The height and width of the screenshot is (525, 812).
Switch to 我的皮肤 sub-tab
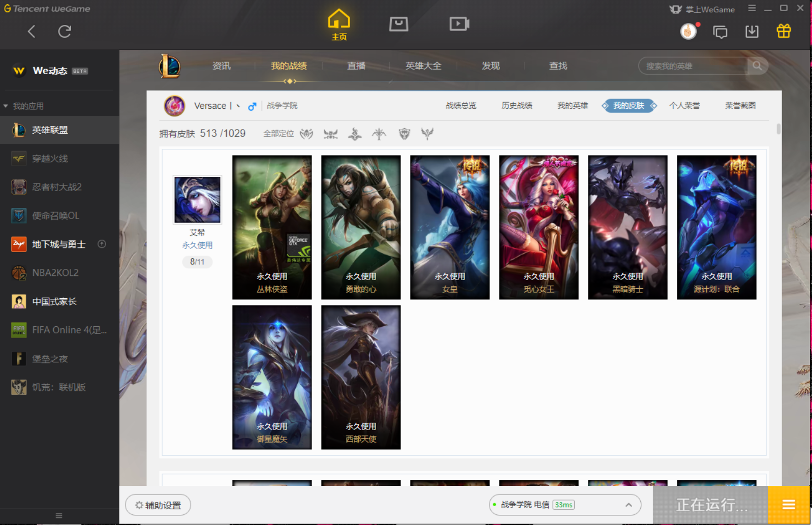pyautogui.click(x=629, y=106)
